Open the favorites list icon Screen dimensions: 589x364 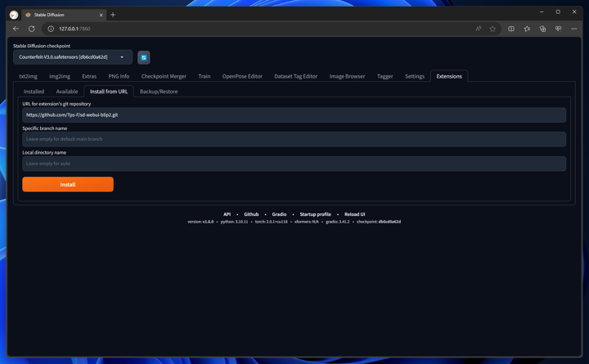(527, 29)
